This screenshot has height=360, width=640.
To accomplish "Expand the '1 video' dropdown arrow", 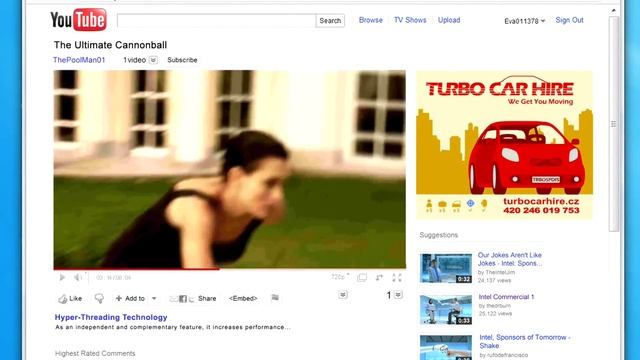I will pos(153,60).
